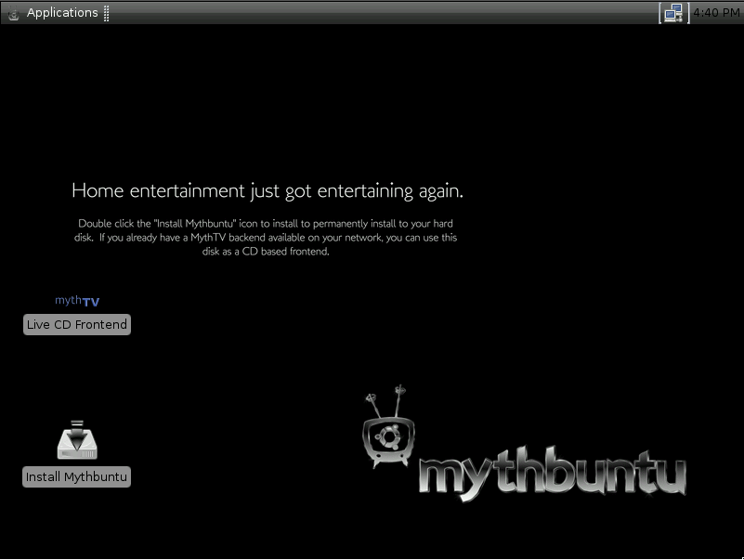Grab the dotted panel handle beside Applications
The height and width of the screenshot is (560, 744).
pyautogui.click(x=107, y=13)
